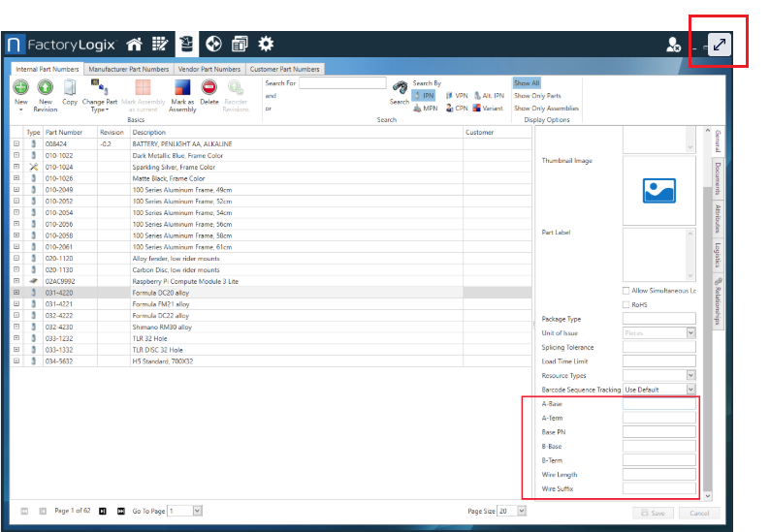Expand row 034-5632

(16, 361)
